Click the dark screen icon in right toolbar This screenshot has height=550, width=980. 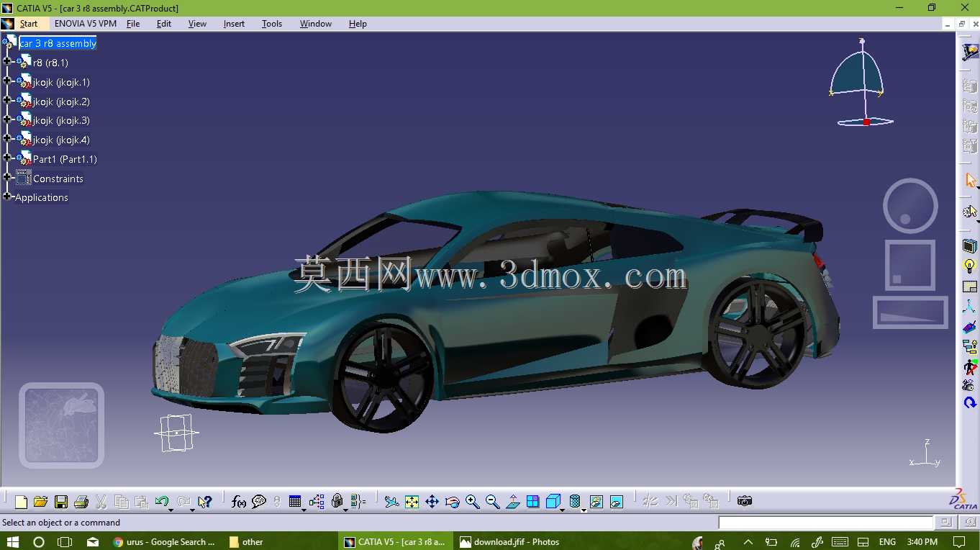[970, 245]
